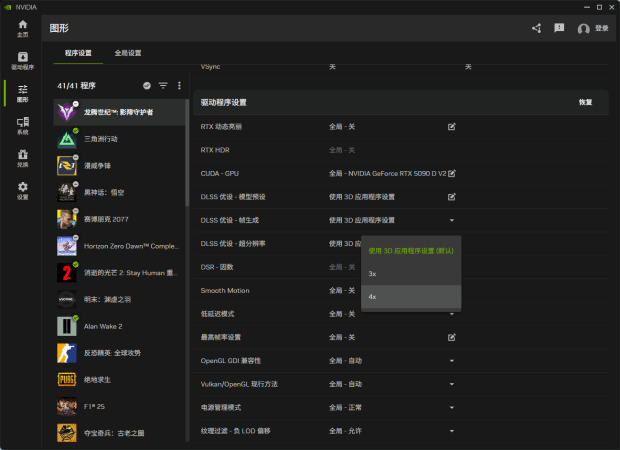Choose 使用 3D 应用程序设置 (默认) in dropdown list

[411, 251]
